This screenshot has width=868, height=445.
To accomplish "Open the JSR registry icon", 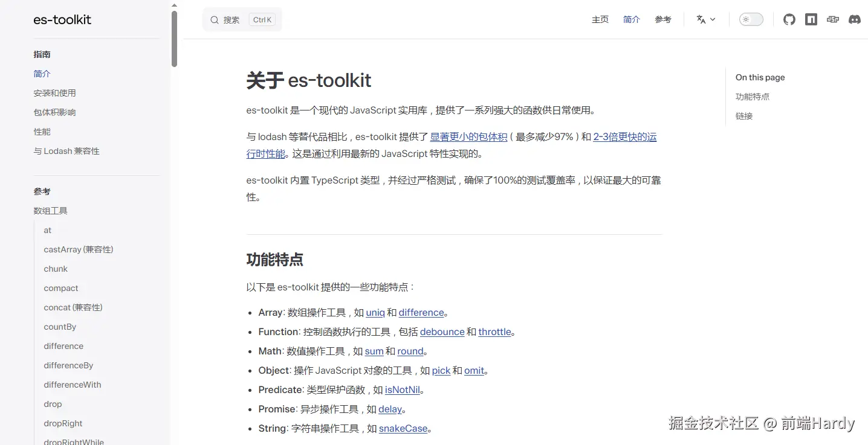I will pos(833,19).
